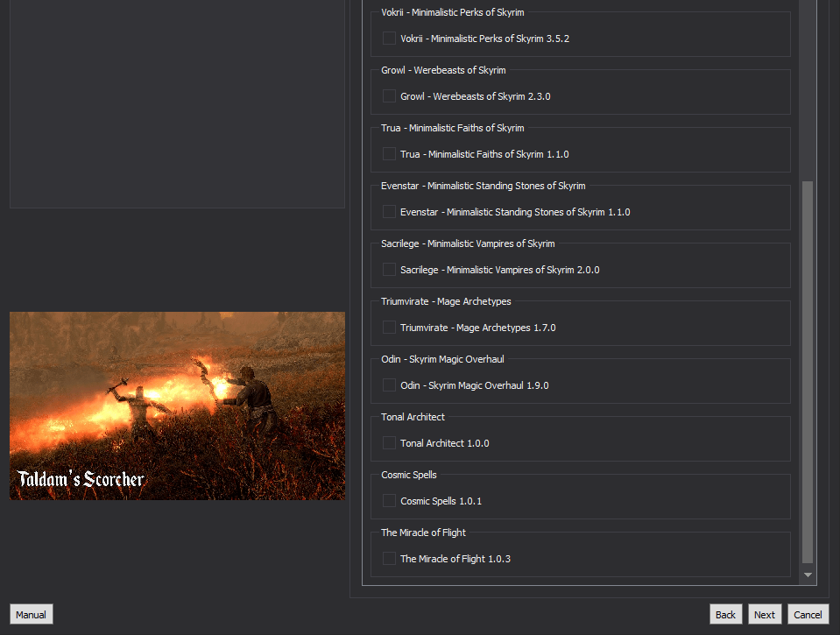Click the 'The Miracle of Flight' group title
The image size is (840, 635).
pos(423,533)
